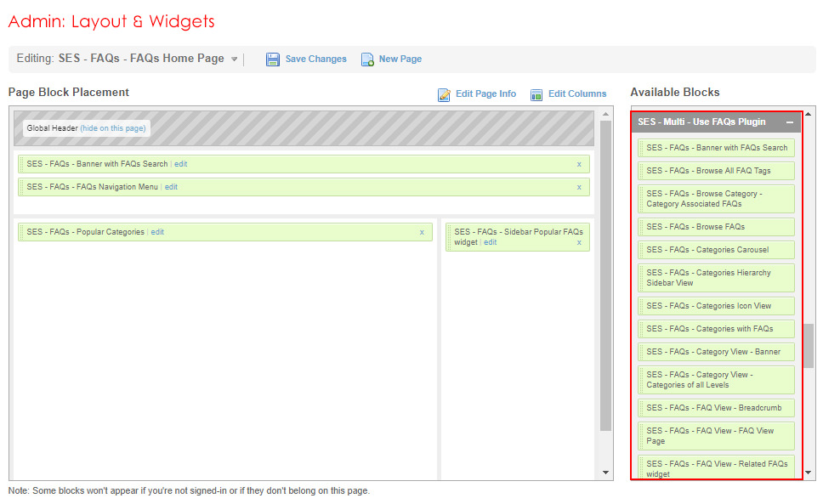Viewport: 823px width, 504px height.
Task: Remove the Sidebar Popular FAQs widget
Action: click(579, 242)
